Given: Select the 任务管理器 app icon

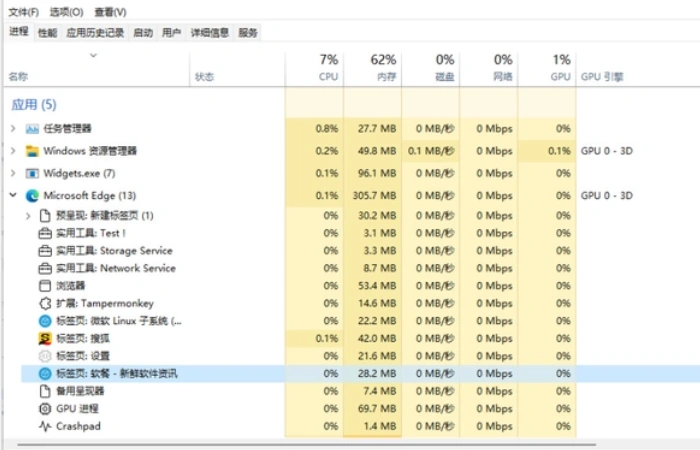Looking at the screenshot, I should click(32, 129).
